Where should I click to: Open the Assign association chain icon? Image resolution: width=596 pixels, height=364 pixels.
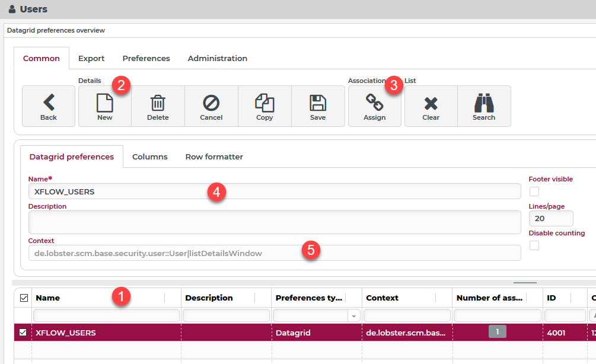374,103
